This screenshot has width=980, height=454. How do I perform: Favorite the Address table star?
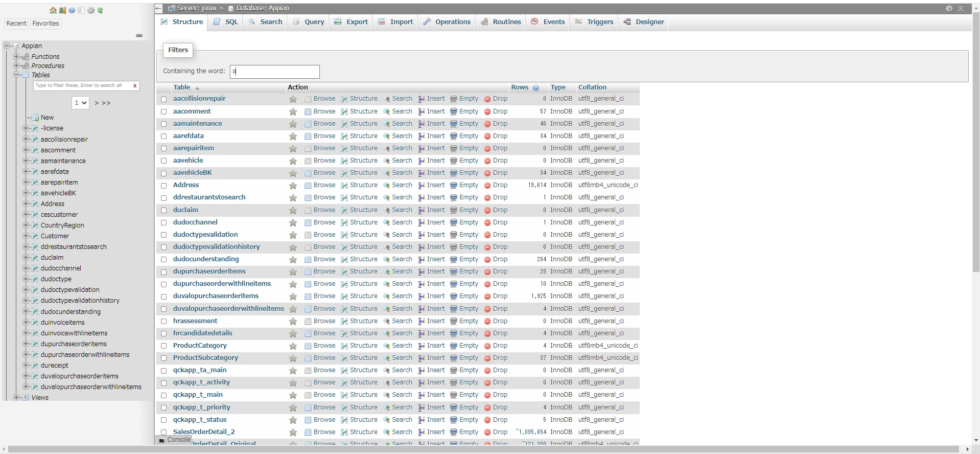293,186
